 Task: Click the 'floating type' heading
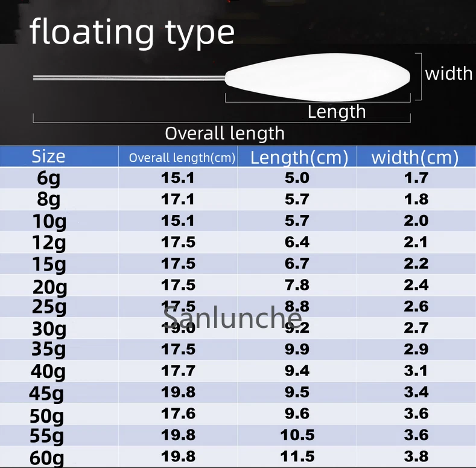point(132,31)
